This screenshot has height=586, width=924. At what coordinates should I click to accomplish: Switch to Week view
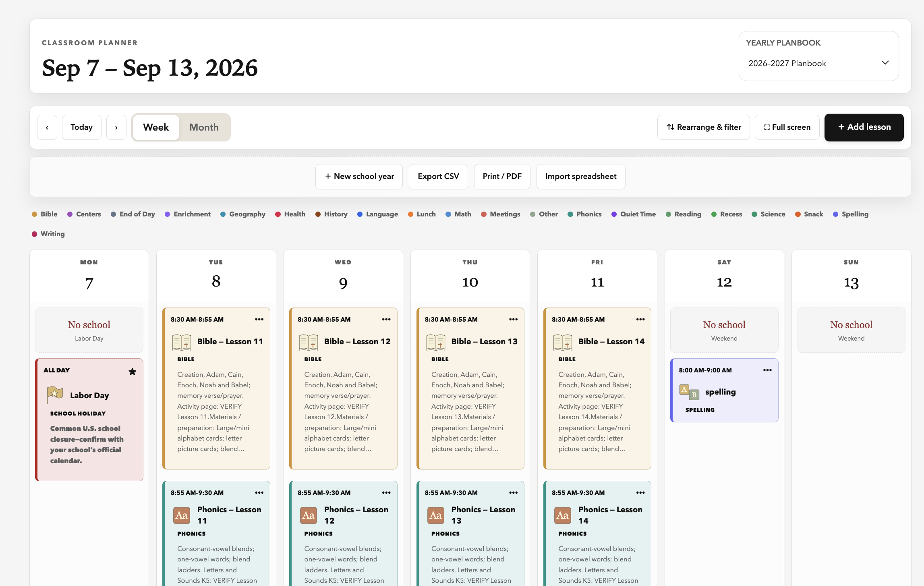(156, 127)
